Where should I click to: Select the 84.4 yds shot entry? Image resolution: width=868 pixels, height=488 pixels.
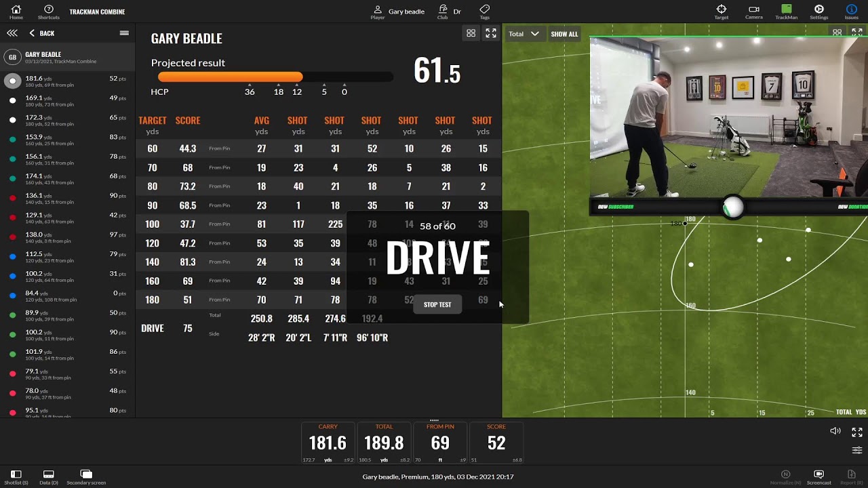click(68, 296)
